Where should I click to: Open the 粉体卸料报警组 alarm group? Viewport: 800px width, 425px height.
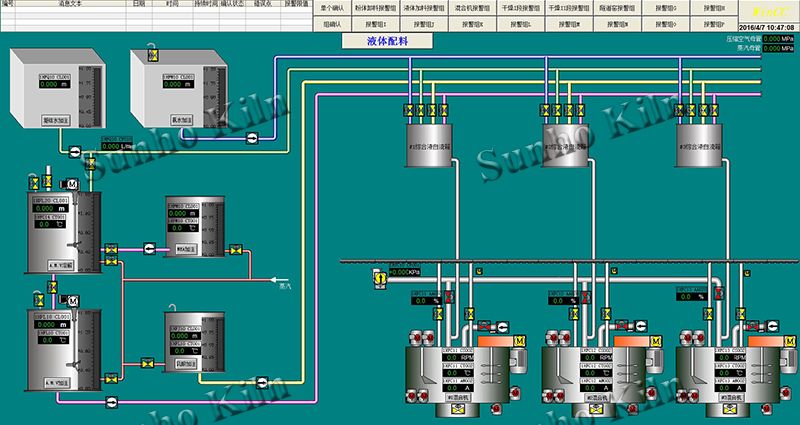[376, 8]
